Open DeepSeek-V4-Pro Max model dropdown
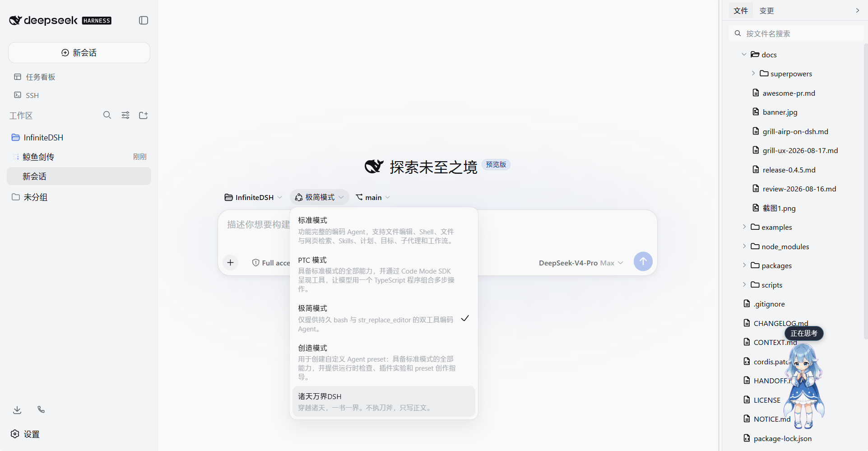 tap(581, 263)
